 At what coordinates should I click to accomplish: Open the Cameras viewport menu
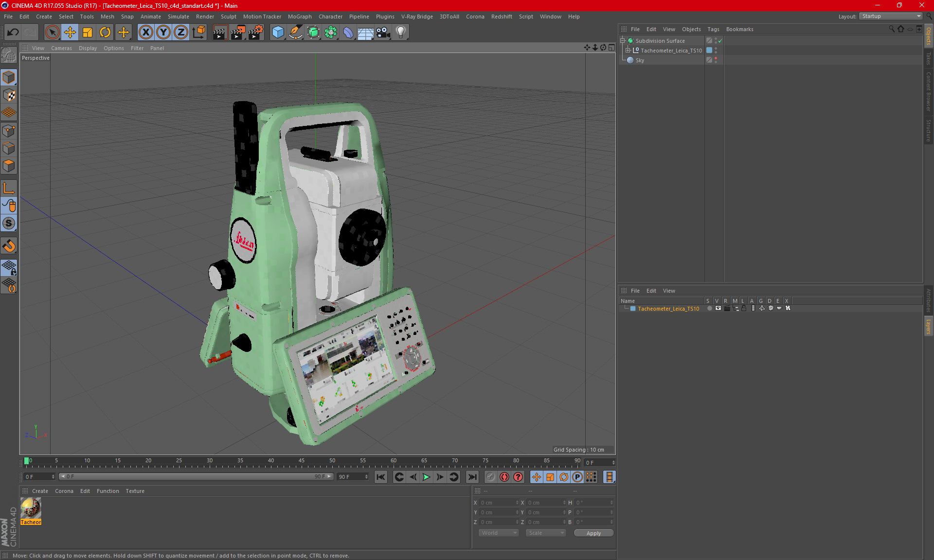(x=61, y=48)
